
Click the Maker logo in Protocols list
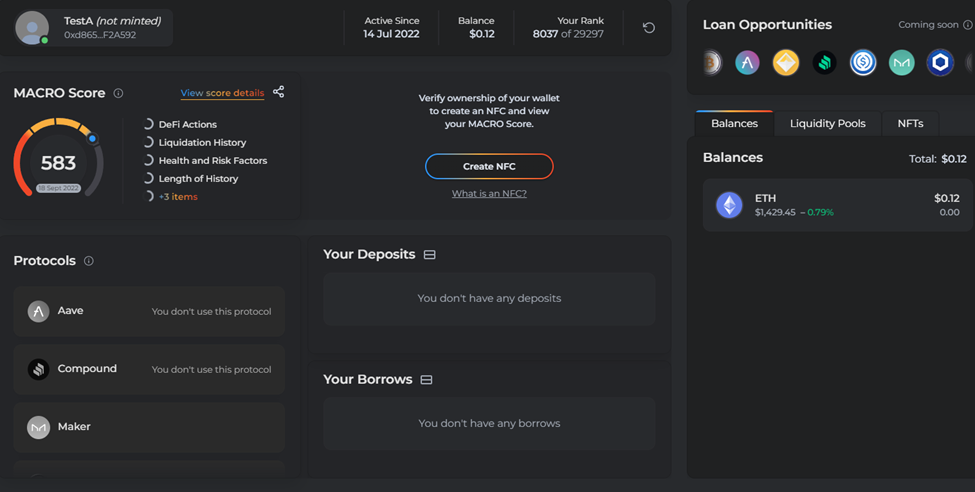[39, 427]
